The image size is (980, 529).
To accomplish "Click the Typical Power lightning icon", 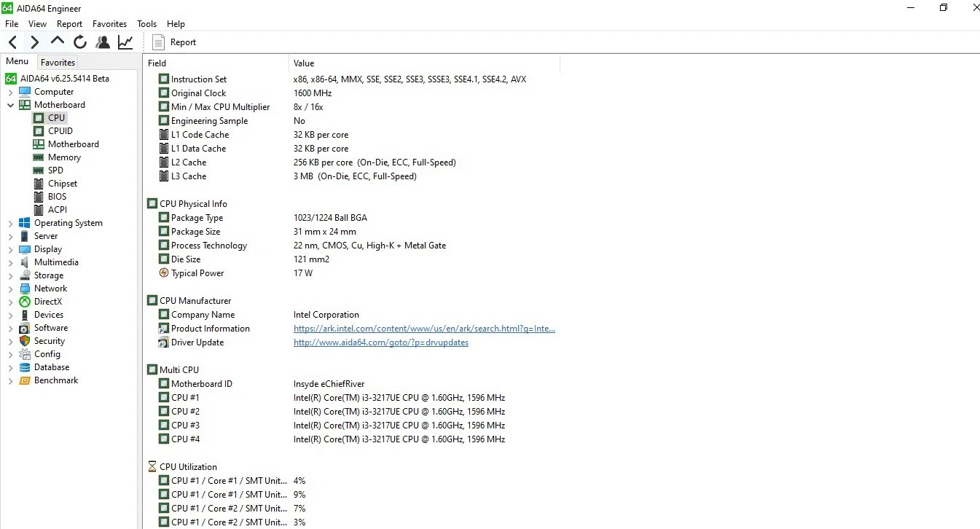I will coord(164,273).
